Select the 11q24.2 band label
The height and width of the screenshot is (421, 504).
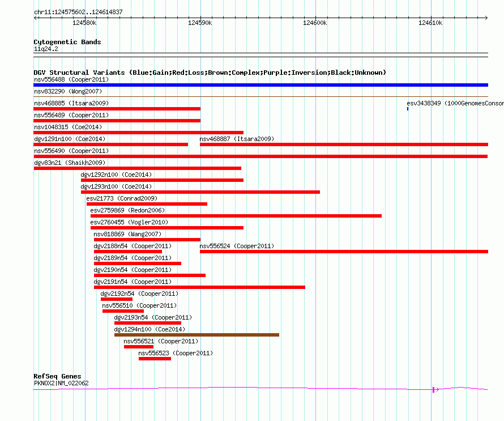click(46, 49)
